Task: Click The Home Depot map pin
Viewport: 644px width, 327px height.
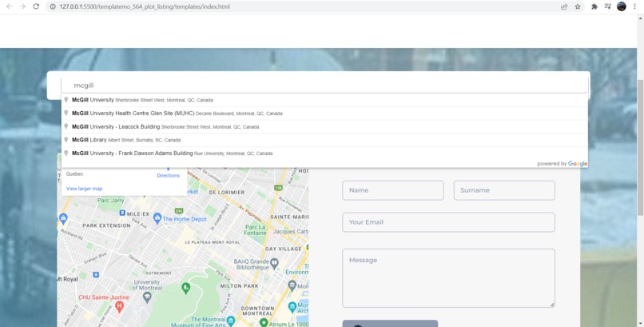Action: tap(157, 218)
